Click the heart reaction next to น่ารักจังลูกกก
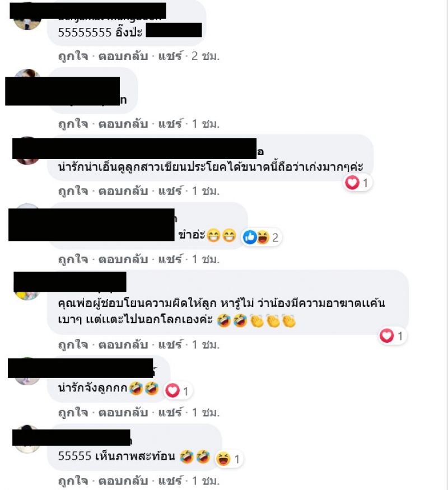Image resolution: width=448 pixels, height=490 pixels. pos(172,391)
